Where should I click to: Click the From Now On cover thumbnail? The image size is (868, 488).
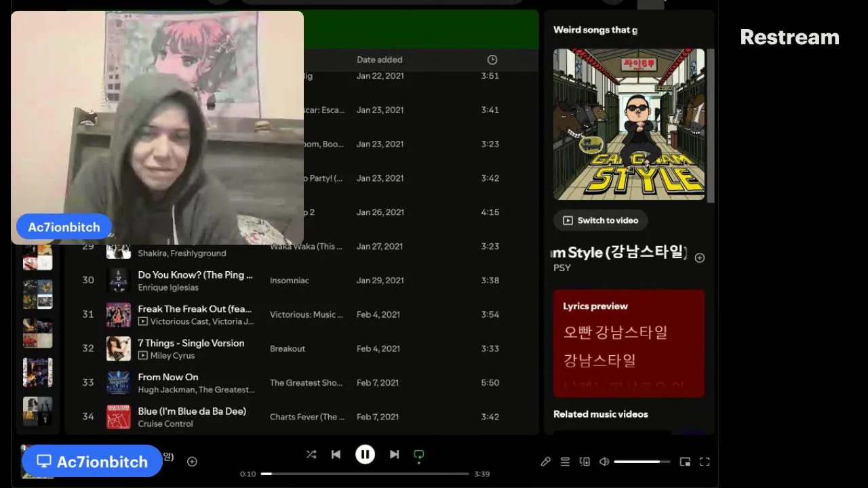point(119,382)
